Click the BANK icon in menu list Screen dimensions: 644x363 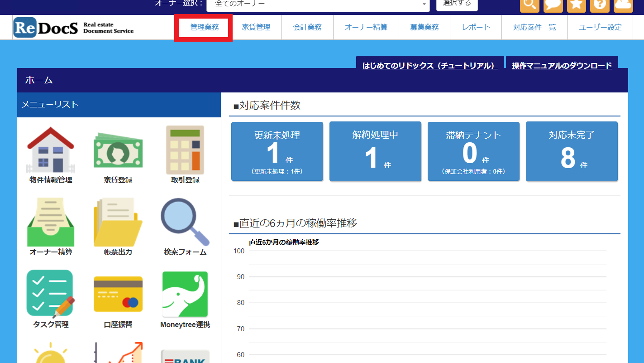pyautogui.click(x=185, y=356)
